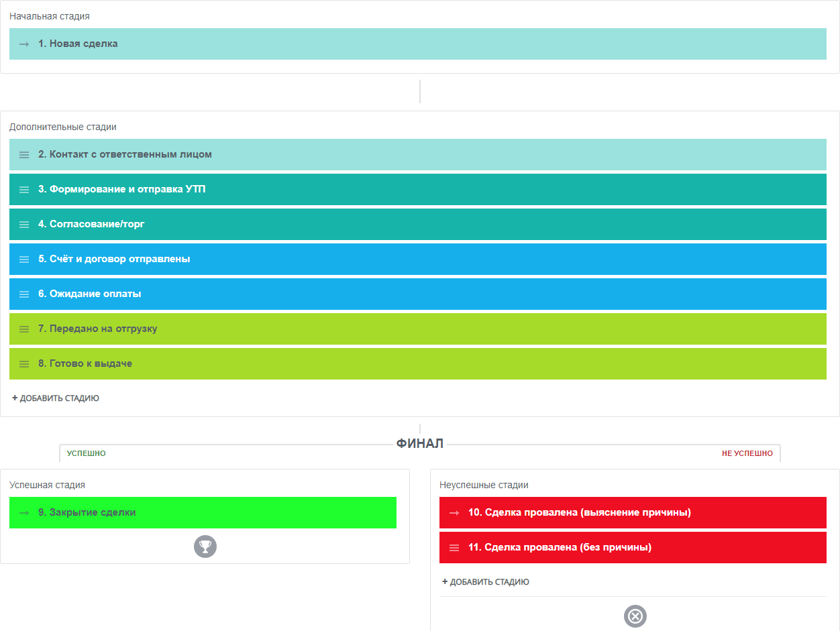Open stage Сделка провалена (выяснение причины)
Screen dimensions: 840x631
579,513
